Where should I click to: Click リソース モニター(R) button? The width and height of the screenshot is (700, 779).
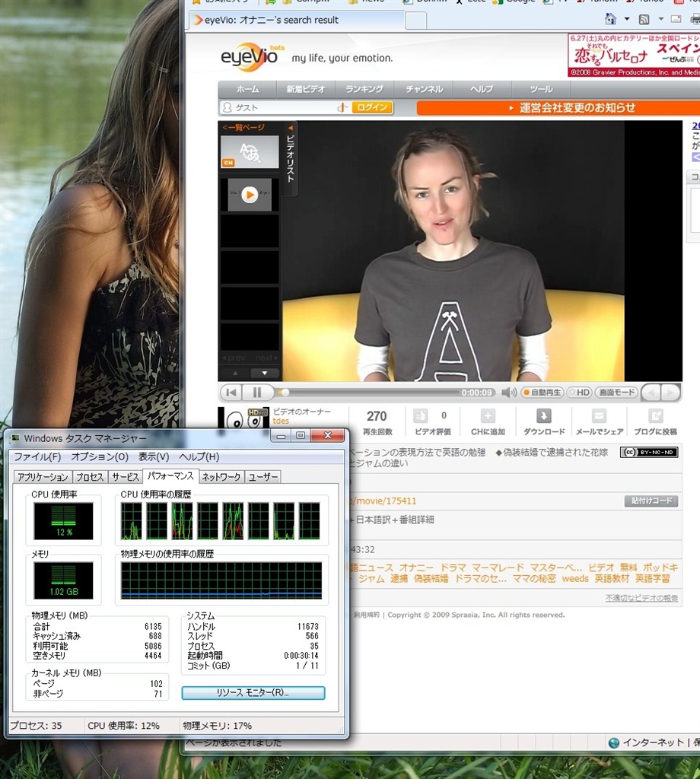pos(253,692)
